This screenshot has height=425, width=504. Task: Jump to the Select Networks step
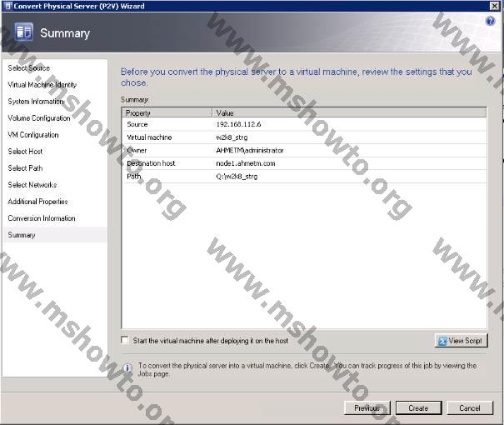point(32,185)
